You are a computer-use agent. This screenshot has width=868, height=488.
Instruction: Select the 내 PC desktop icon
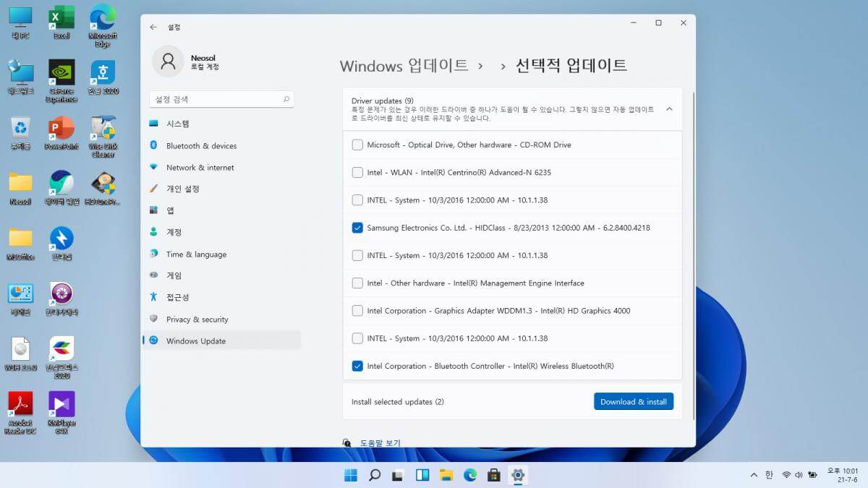click(20, 22)
